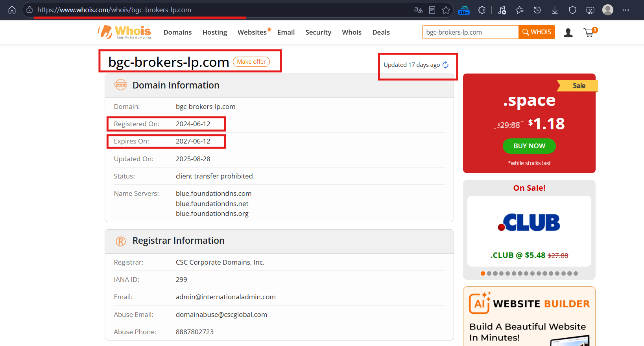The height and width of the screenshot is (346, 644).
Task: Open immersive reader view icon
Action: (x=432, y=10)
